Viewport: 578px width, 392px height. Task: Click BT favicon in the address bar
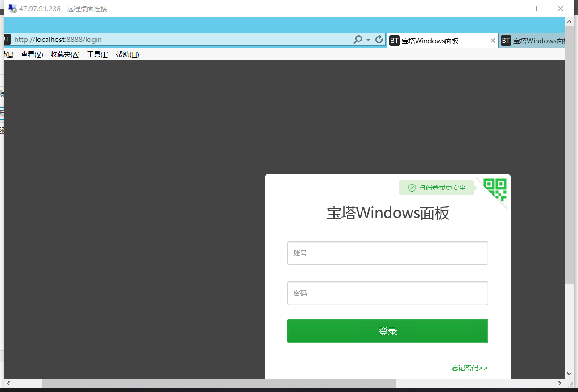(x=7, y=39)
